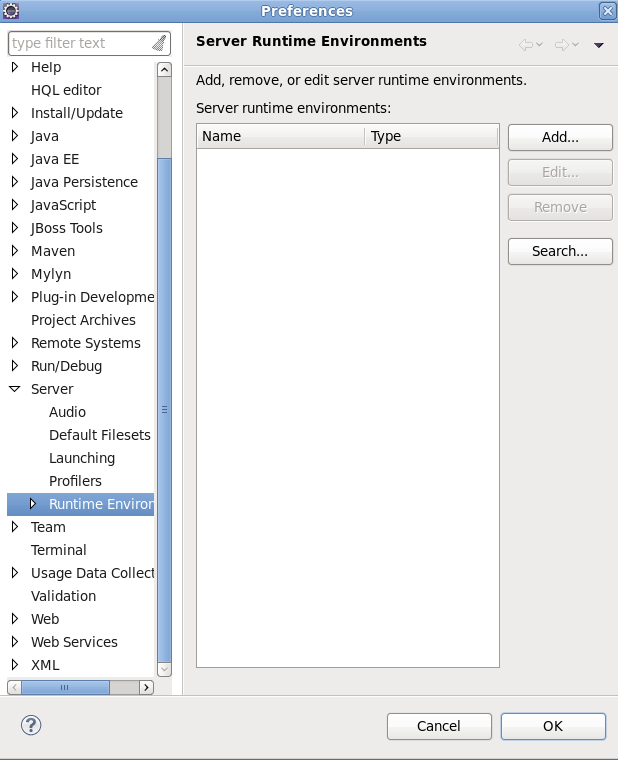Expand the Team node

[x=15, y=527]
